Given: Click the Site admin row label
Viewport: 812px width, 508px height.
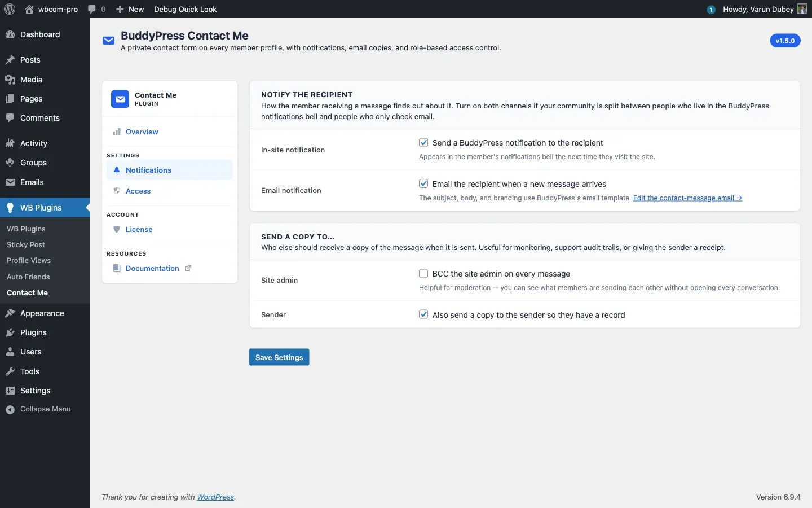Looking at the screenshot, I should pyautogui.click(x=279, y=280).
